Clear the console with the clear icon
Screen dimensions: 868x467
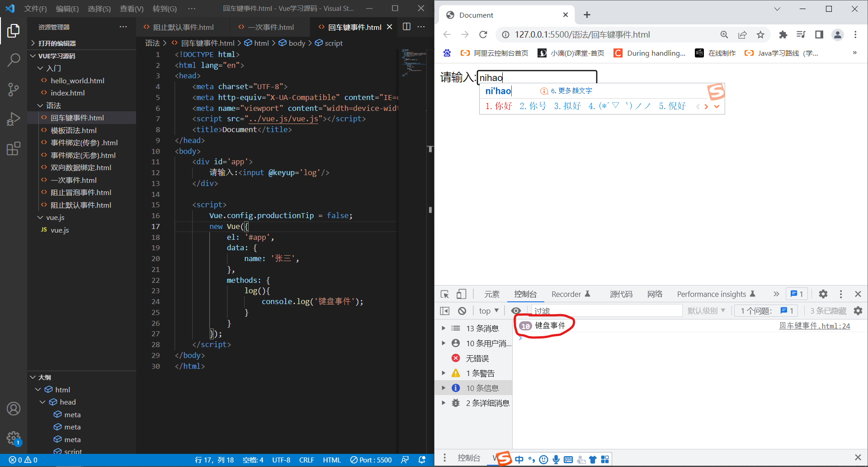462,311
